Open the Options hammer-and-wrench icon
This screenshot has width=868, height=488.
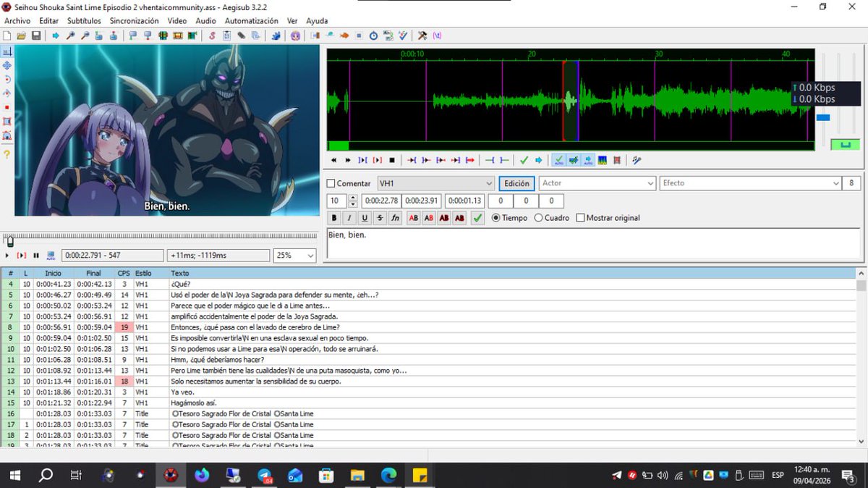[422, 35]
